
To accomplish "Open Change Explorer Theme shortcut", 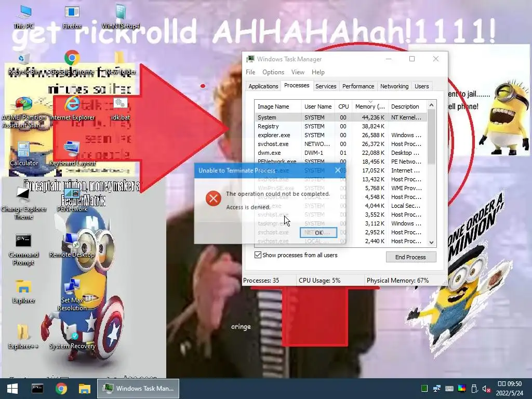I will [24, 204].
